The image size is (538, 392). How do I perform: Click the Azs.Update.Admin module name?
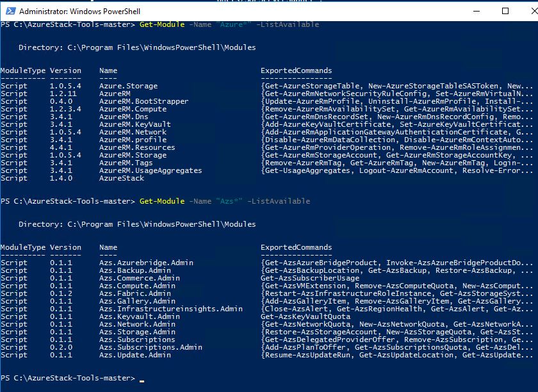(x=135, y=355)
